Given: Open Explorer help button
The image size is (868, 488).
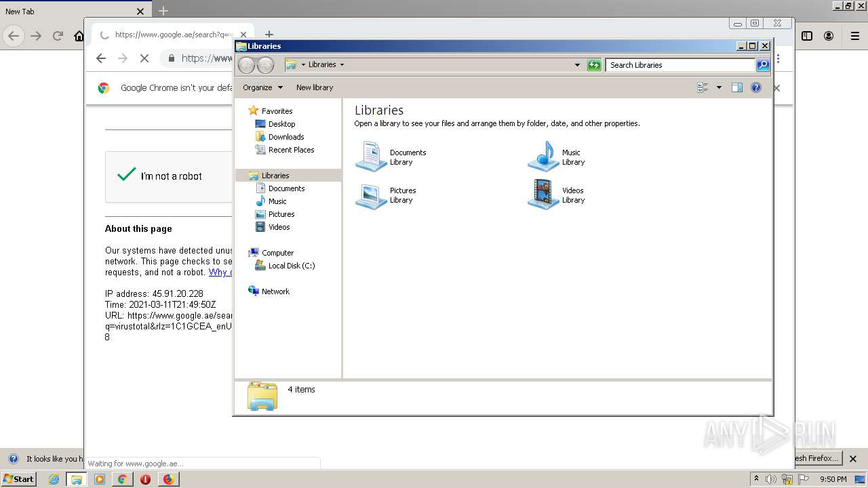Looking at the screenshot, I should pos(756,87).
